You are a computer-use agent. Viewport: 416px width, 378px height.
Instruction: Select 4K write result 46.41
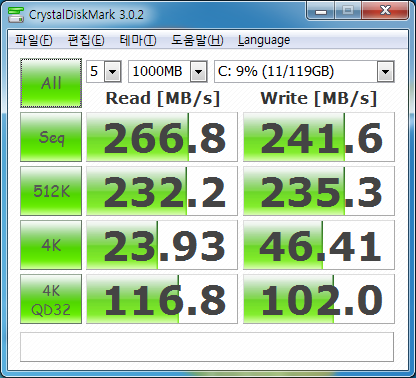click(x=319, y=245)
